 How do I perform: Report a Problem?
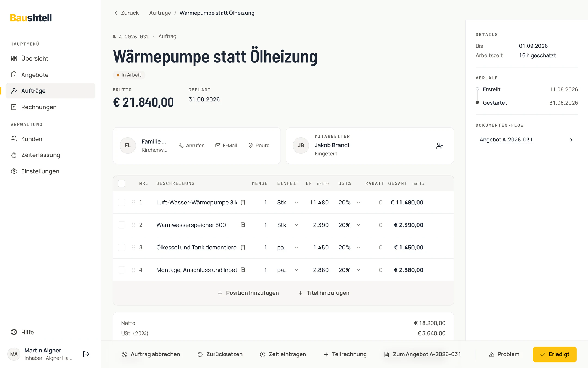pyautogui.click(x=504, y=354)
